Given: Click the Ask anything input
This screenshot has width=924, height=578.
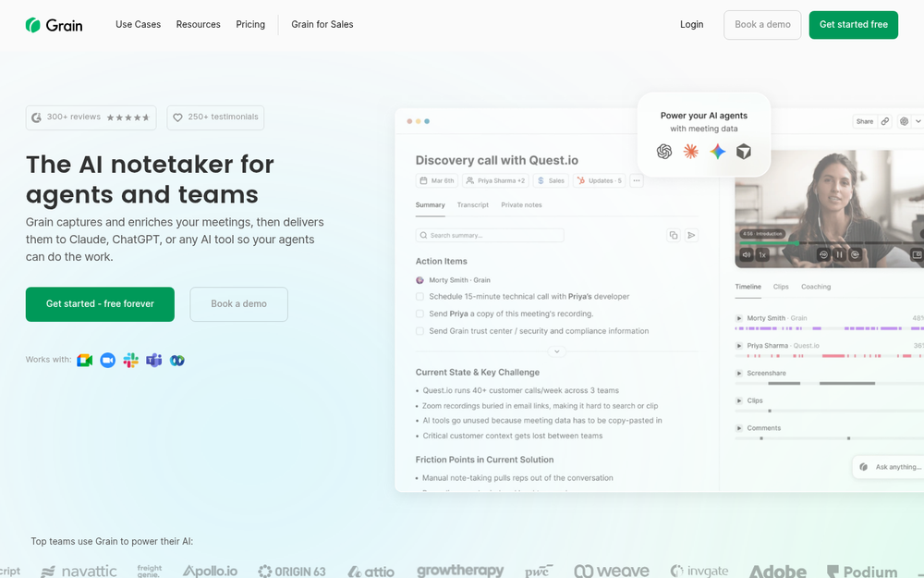Looking at the screenshot, I should pyautogui.click(x=890, y=467).
